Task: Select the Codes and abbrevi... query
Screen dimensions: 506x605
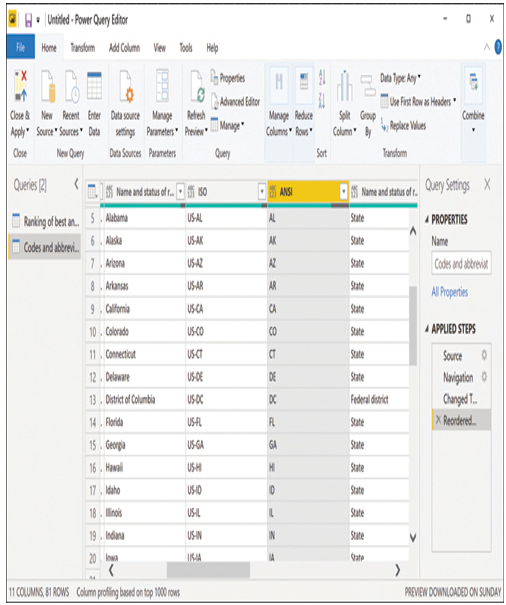Action: click(45, 247)
